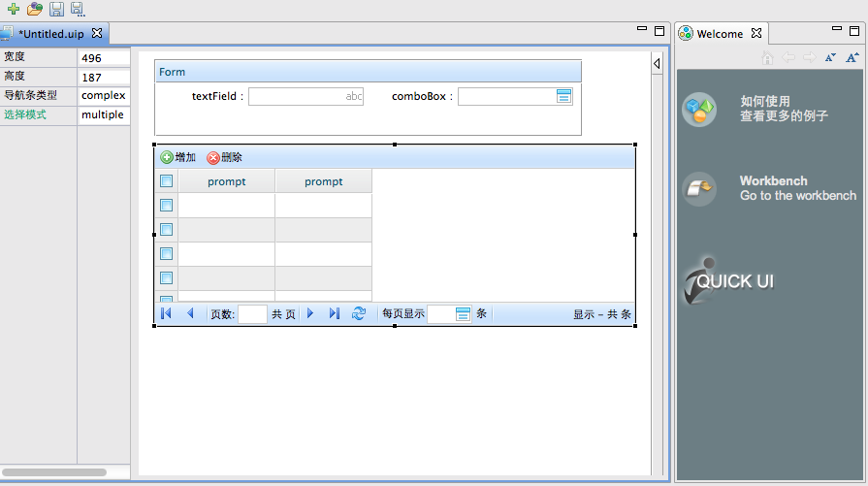Viewport: 868px width, 486px height.
Task: Toggle the grid header select-all checkbox
Action: point(166,181)
